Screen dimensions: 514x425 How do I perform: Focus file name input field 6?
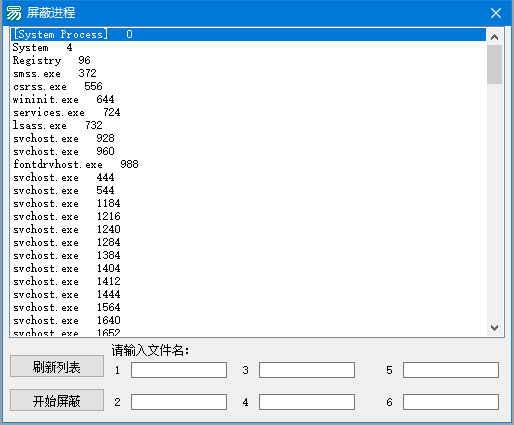451,402
